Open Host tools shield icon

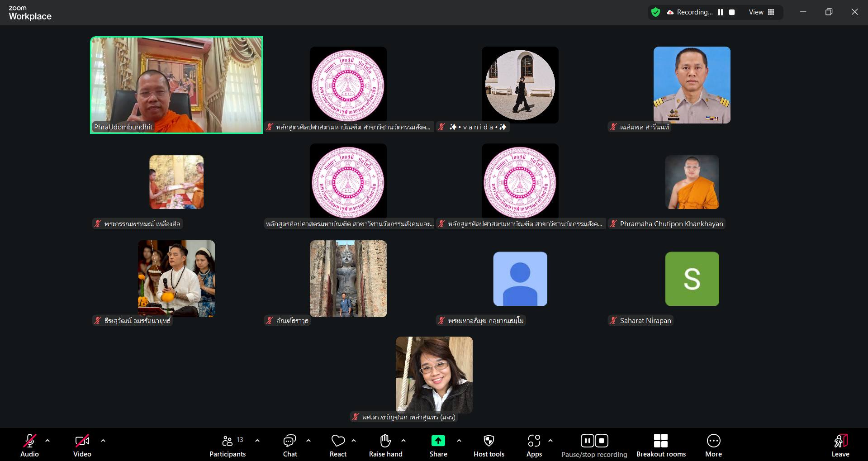(x=489, y=441)
